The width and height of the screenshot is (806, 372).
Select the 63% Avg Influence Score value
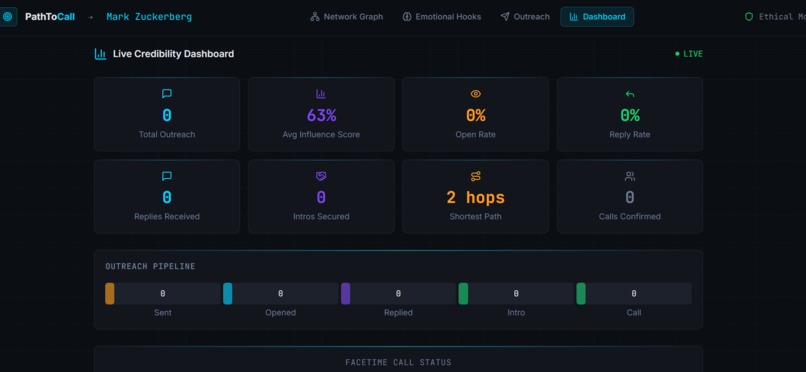pos(321,116)
